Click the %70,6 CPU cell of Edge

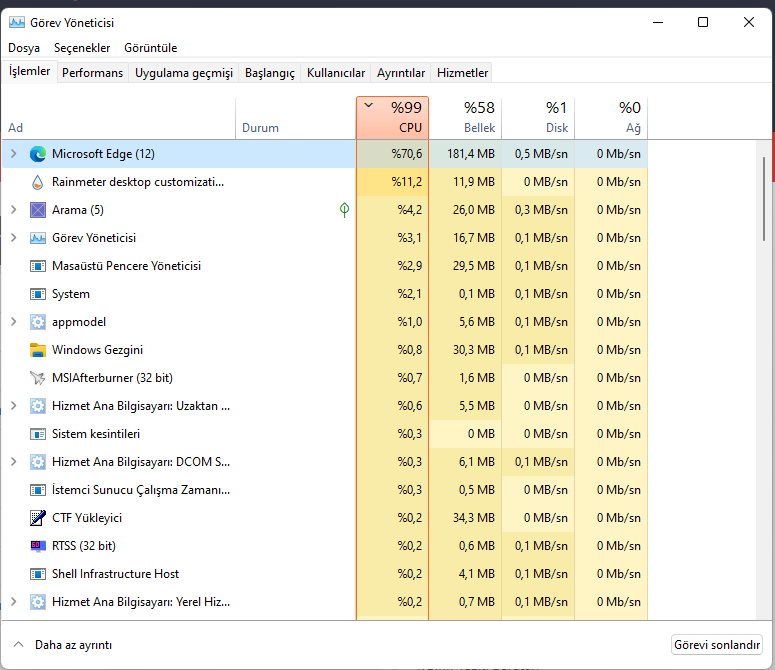(x=392, y=154)
